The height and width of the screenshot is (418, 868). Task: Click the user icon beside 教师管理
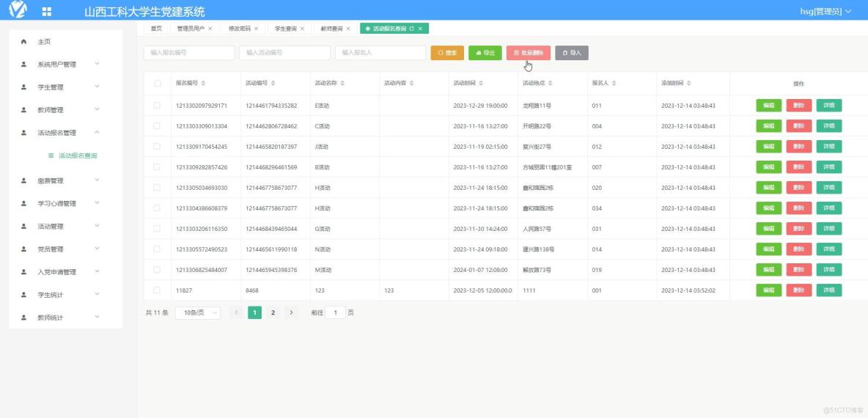pyautogui.click(x=23, y=109)
